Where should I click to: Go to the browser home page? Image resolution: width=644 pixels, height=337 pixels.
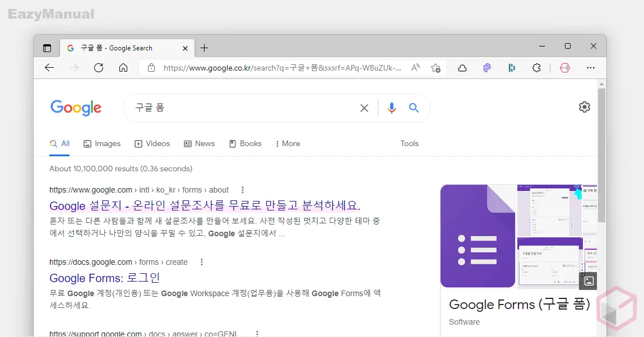(123, 68)
